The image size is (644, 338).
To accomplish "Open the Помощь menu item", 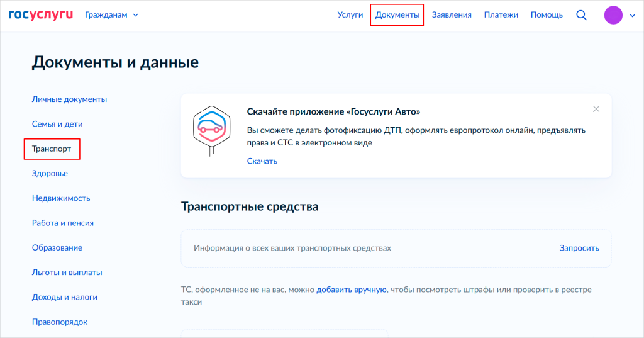I will coord(547,15).
